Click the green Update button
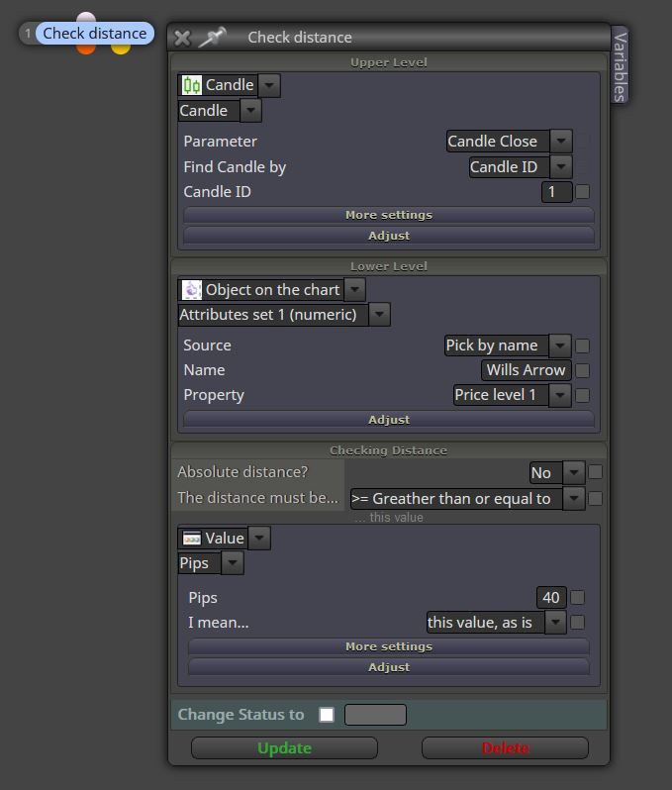This screenshot has height=790, width=672. 285,748
